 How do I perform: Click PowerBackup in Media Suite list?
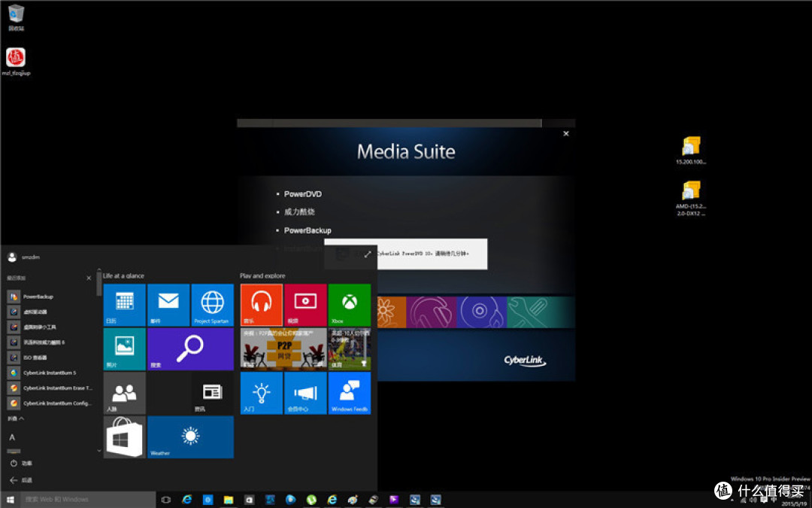pyautogui.click(x=308, y=230)
